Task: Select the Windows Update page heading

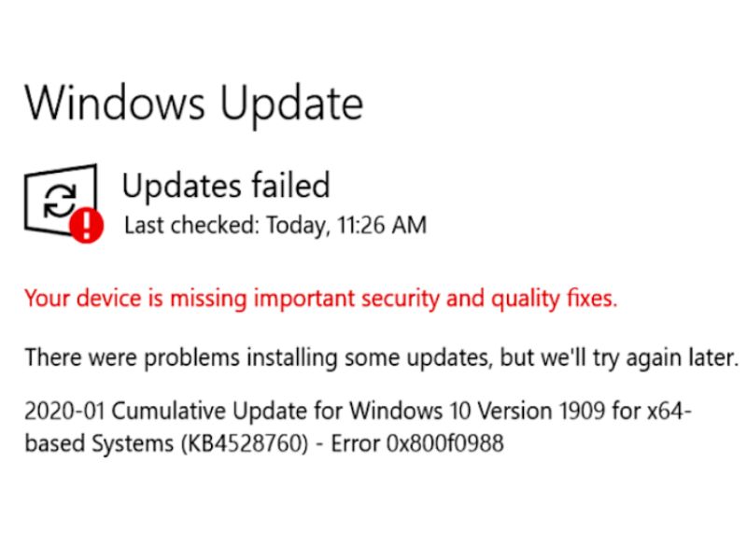Action: click(194, 103)
